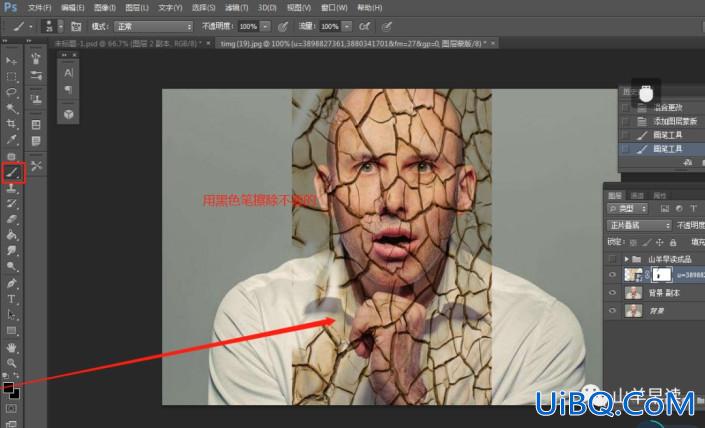This screenshot has height=428, width=705.
Task: Open the 图像(I) menu
Action: point(105,8)
